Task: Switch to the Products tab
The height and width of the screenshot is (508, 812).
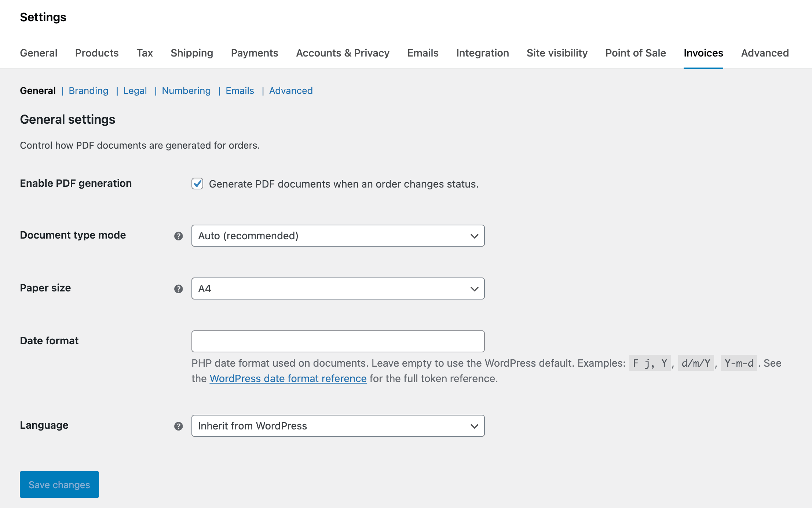Action: point(97,53)
